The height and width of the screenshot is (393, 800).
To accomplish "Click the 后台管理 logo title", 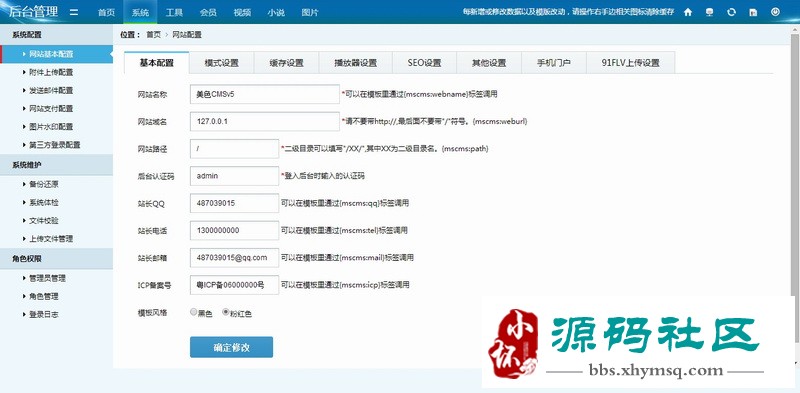I will pos(33,12).
